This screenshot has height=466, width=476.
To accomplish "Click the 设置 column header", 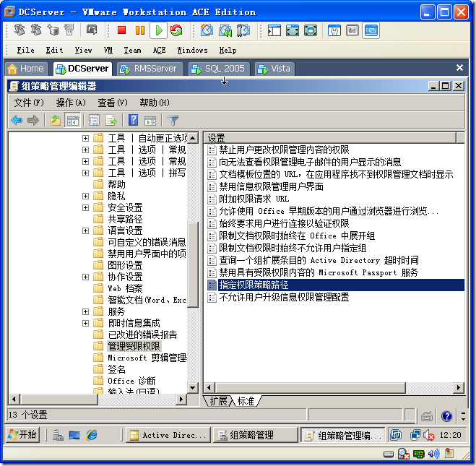I will [330, 138].
